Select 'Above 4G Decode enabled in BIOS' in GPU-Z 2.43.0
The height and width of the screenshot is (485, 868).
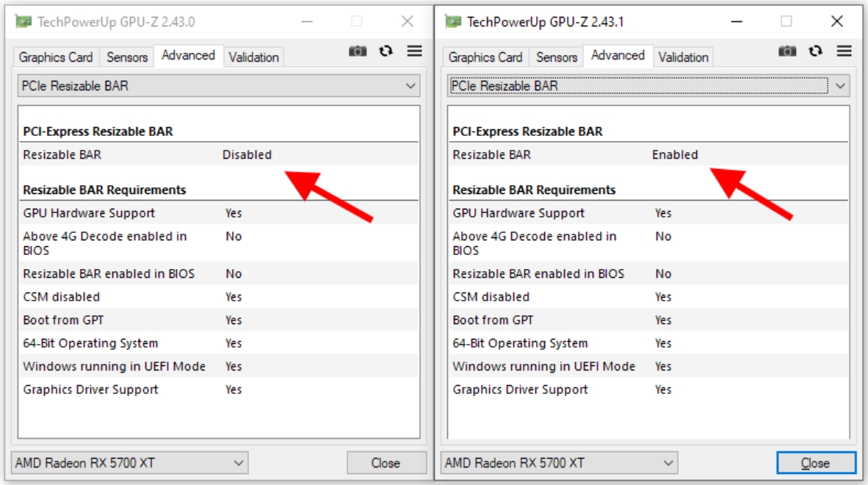219,243
